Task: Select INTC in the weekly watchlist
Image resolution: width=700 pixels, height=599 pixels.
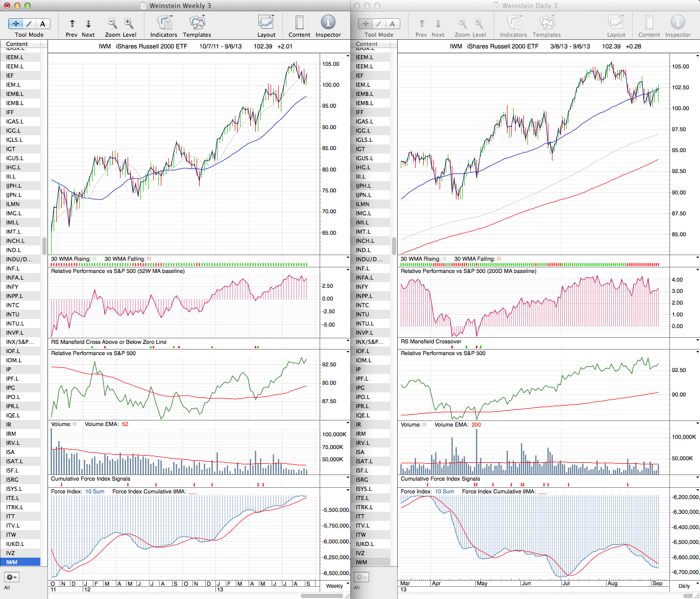Action: pos(13,305)
